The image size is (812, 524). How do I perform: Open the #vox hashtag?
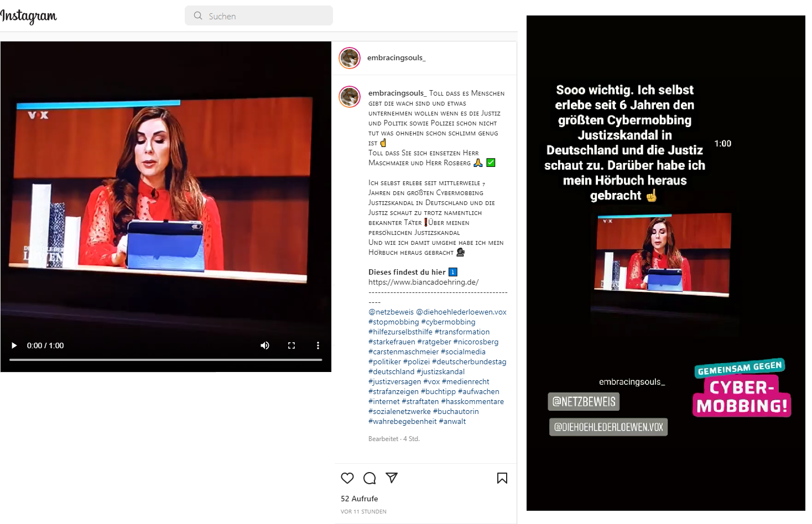(x=431, y=381)
